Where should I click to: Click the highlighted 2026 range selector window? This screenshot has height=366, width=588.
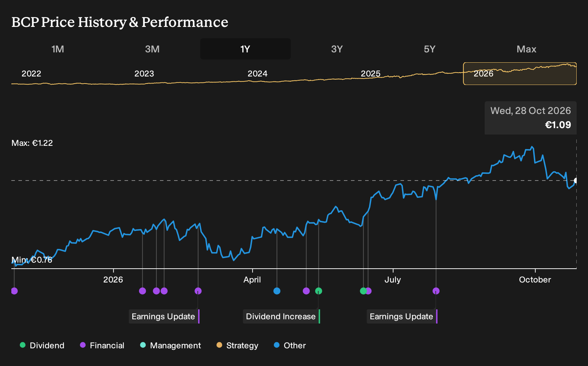(520, 74)
